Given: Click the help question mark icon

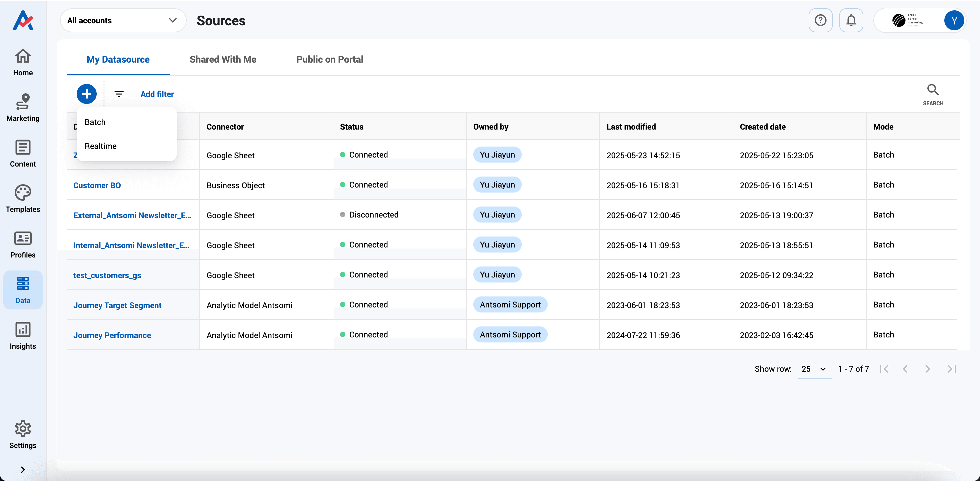Looking at the screenshot, I should [820, 20].
